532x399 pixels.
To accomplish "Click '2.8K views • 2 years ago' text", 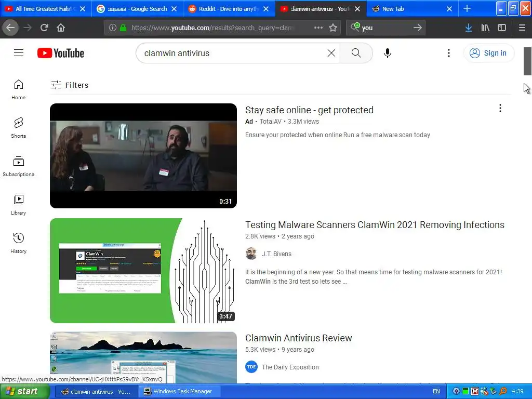I will point(280,236).
